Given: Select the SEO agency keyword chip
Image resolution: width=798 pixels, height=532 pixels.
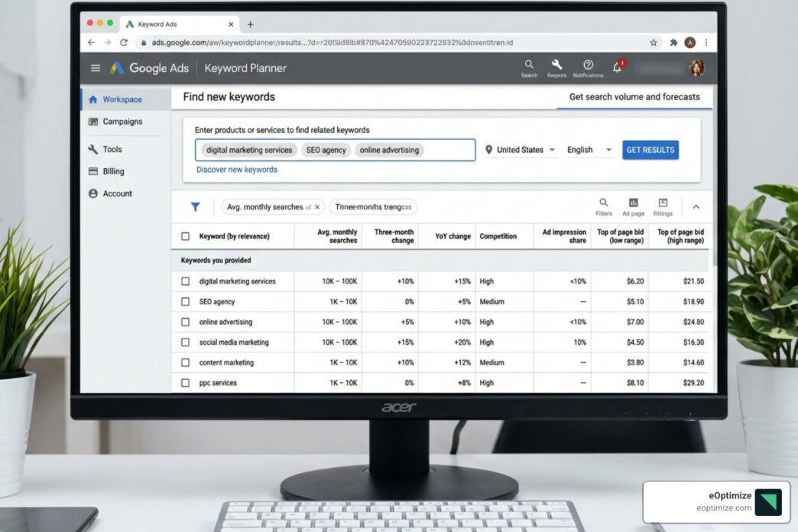Looking at the screenshot, I should tap(326, 150).
